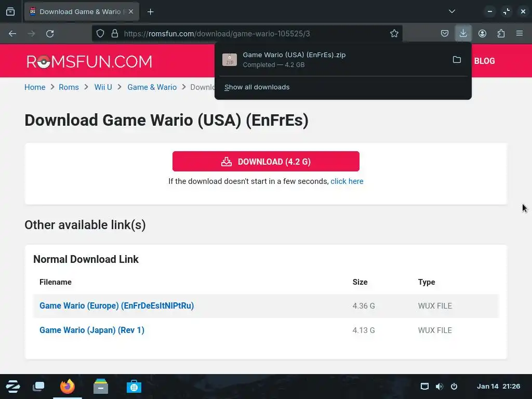Select the 4.13 G size cell

[364, 330]
